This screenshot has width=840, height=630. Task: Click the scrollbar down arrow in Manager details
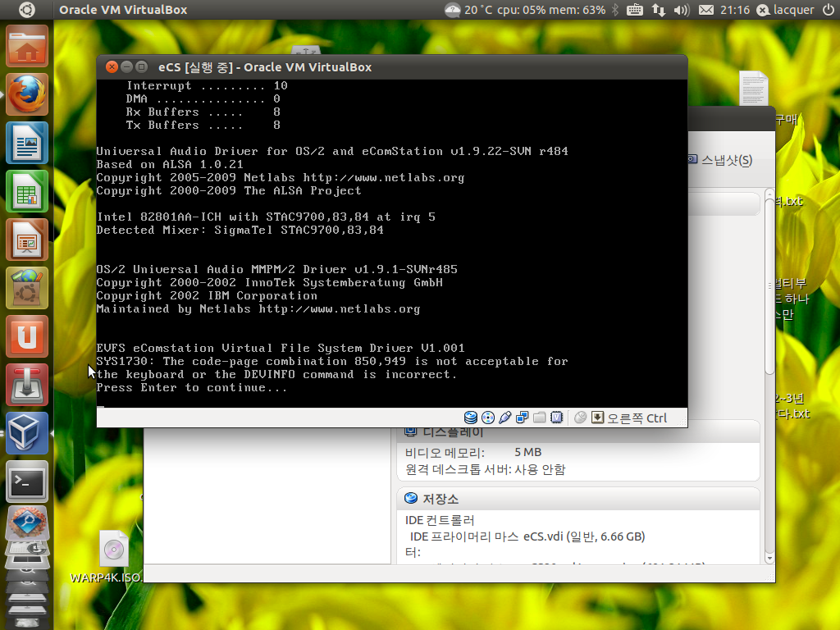(769, 559)
